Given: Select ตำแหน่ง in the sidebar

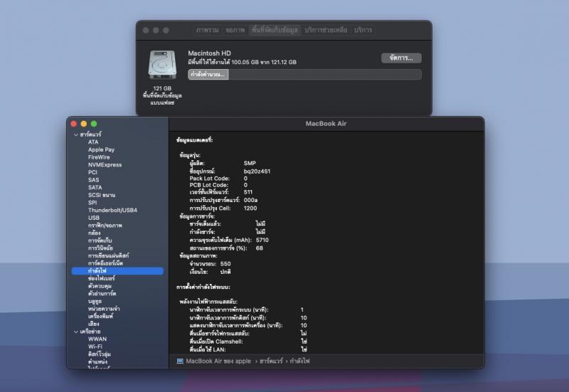Looking at the screenshot, I should pyautogui.click(x=97, y=362).
